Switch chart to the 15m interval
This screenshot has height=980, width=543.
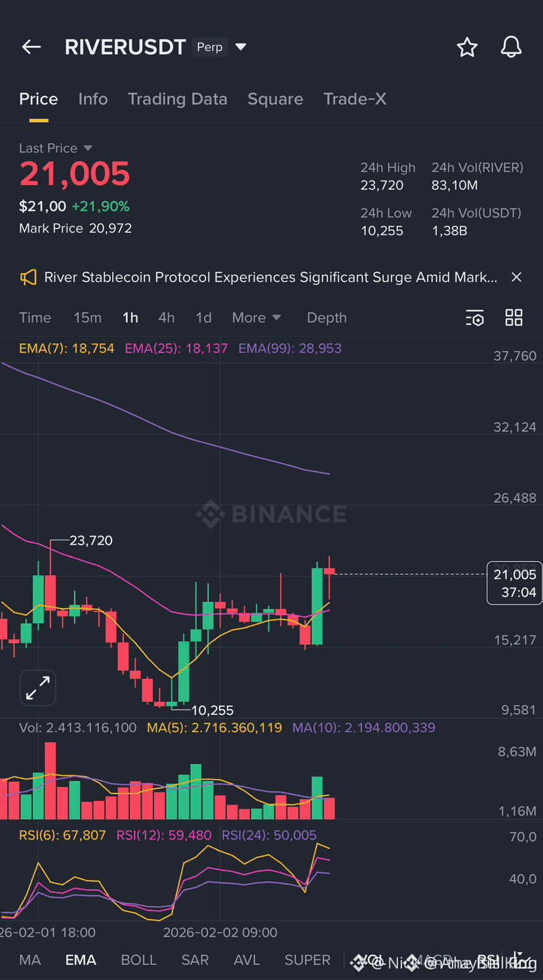pos(87,318)
